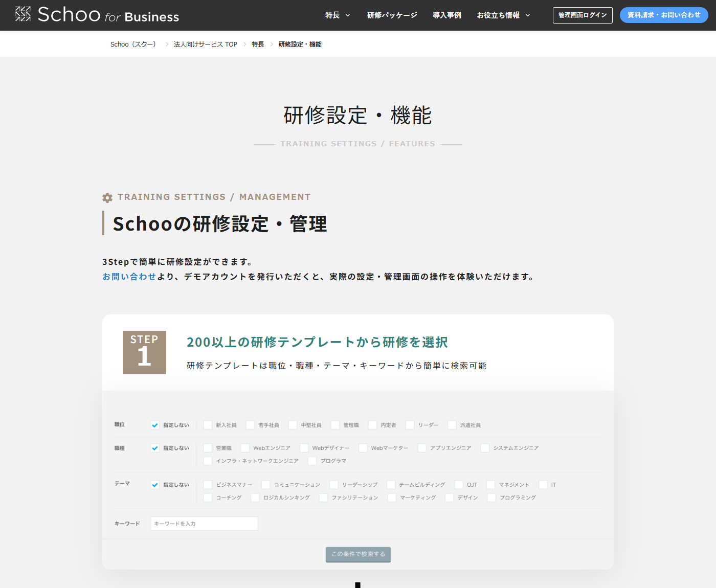This screenshot has height=588, width=716.
Task: Expand the 特長 menu chevron
Action: [348, 15]
